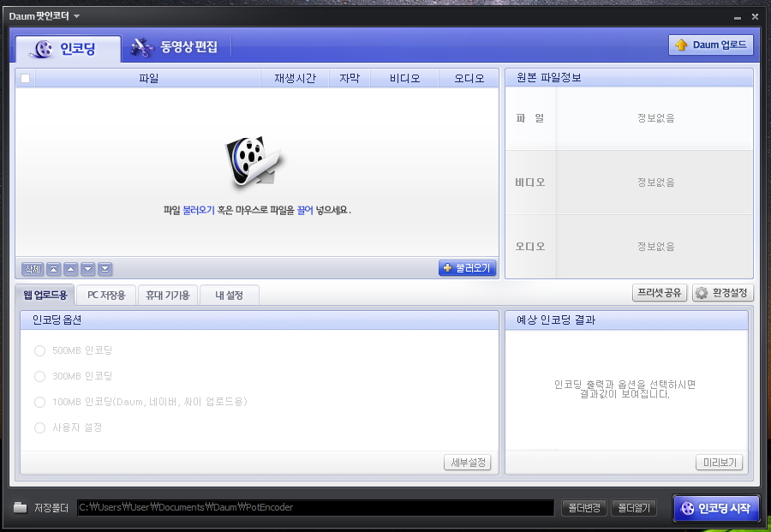Click the 비디오 column header
This screenshot has width=771, height=532.
pyautogui.click(x=404, y=78)
